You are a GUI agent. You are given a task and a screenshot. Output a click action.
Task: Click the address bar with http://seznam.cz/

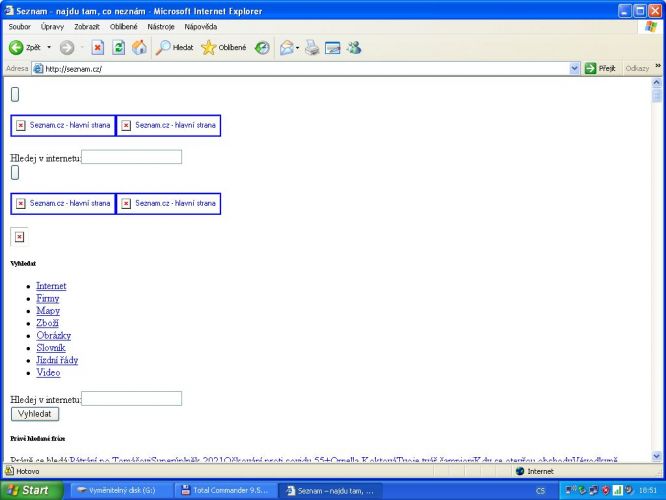[x=306, y=68]
